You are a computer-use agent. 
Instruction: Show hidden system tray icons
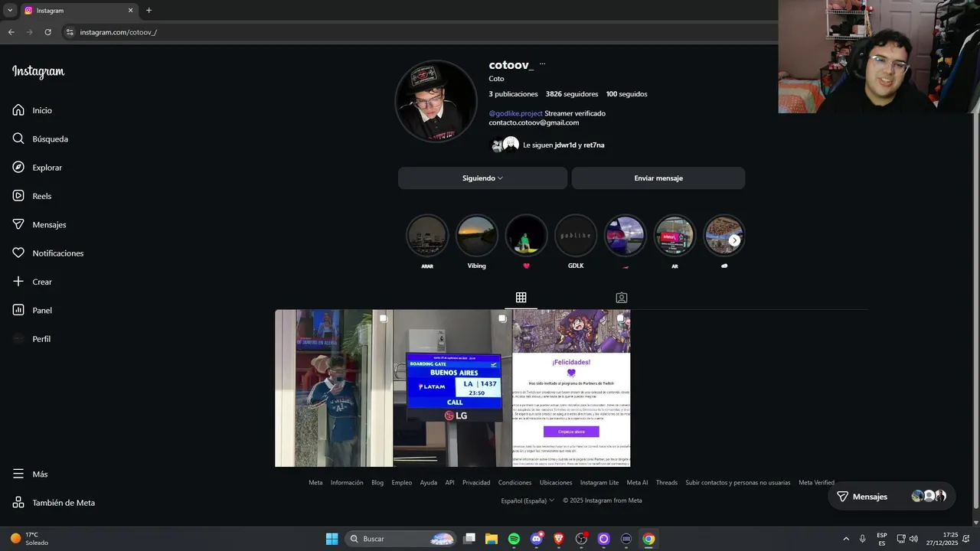click(x=846, y=539)
